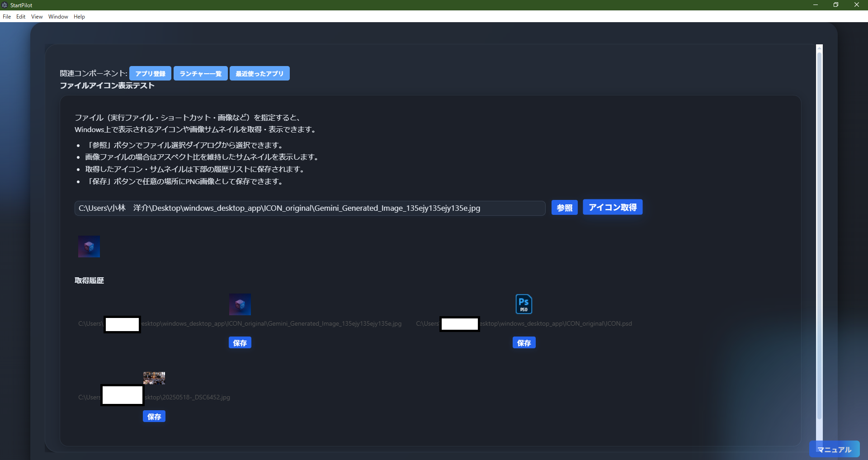
Task: Click the アプリ登録 component button
Action: (x=150, y=73)
